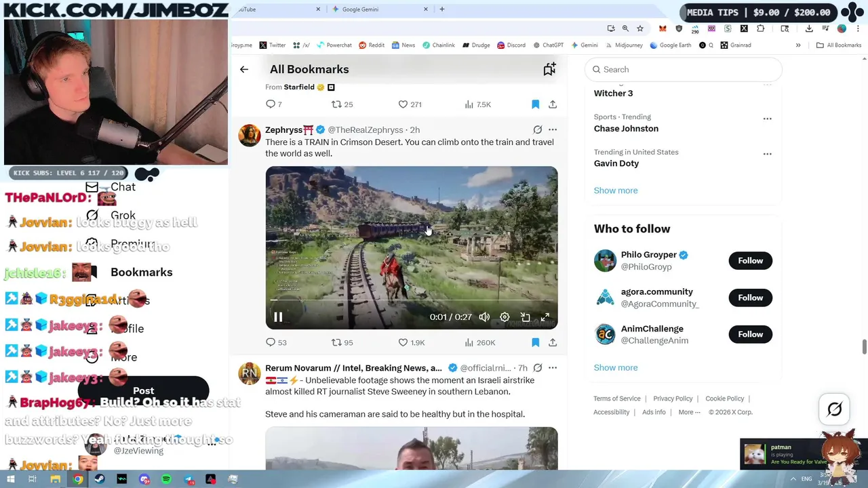The image size is (868, 488).
Task: Mute the Crimson Desert video volume
Action: click(484, 317)
